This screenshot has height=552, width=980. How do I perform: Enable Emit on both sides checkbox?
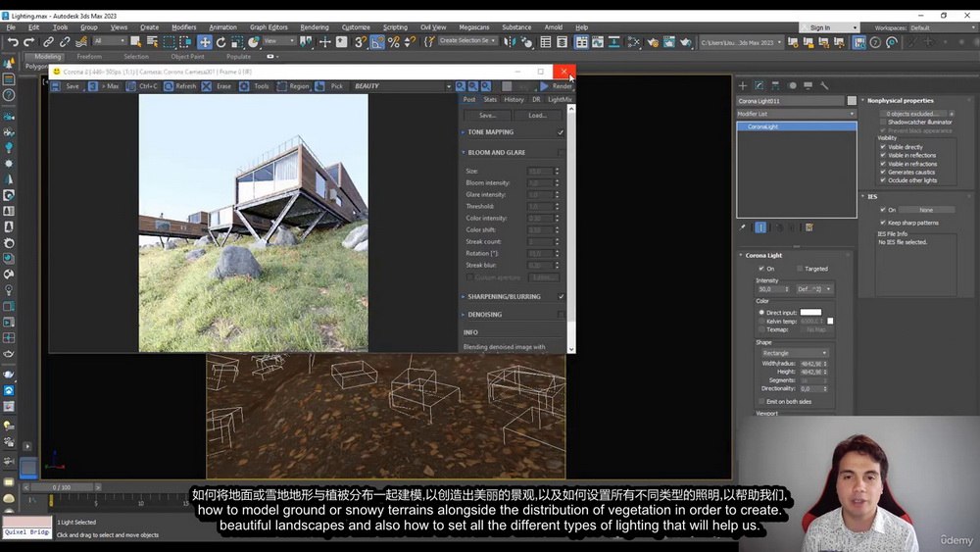coord(760,402)
